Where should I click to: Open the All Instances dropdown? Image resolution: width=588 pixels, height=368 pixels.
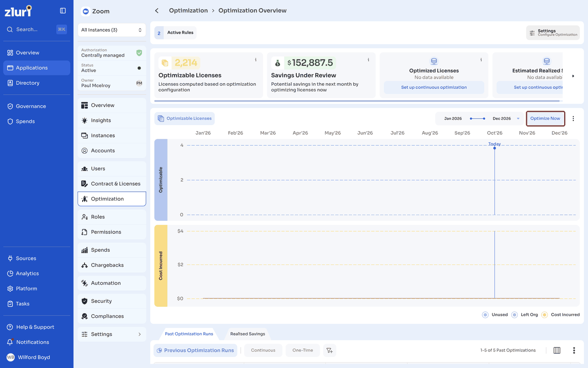click(x=112, y=30)
